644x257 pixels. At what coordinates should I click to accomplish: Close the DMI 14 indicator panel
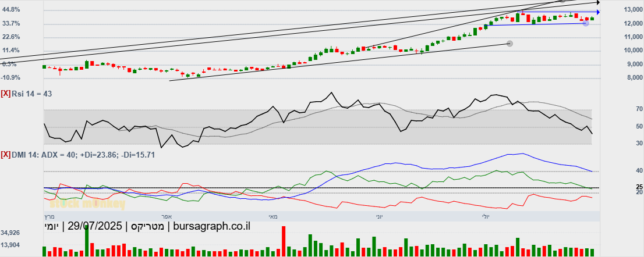coord(5,155)
